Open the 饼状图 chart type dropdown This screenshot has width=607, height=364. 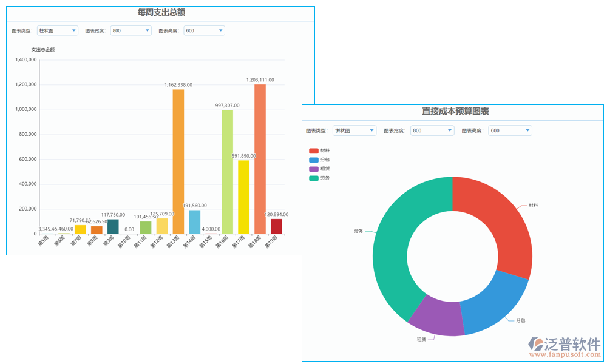click(354, 130)
